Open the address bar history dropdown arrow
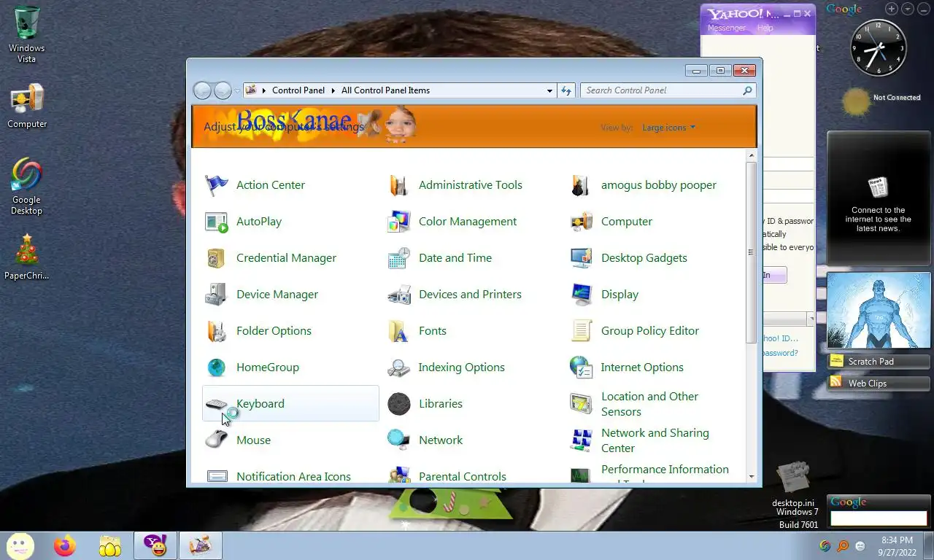 click(x=549, y=90)
